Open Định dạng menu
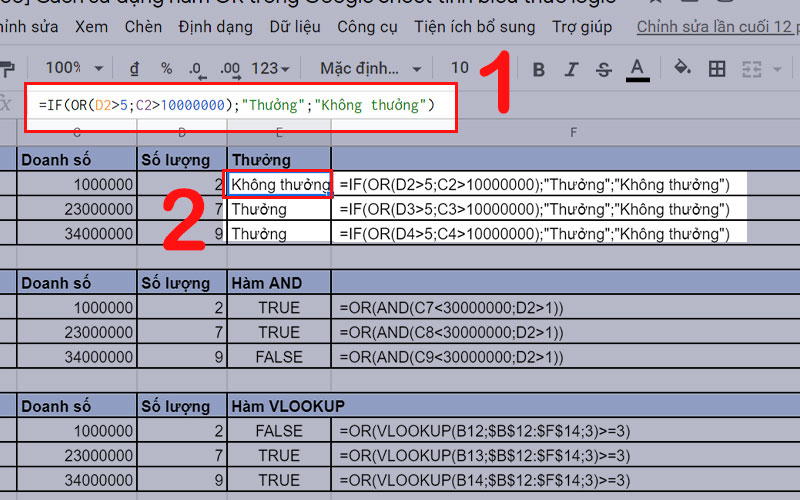The width and height of the screenshot is (800, 500). (215, 27)
